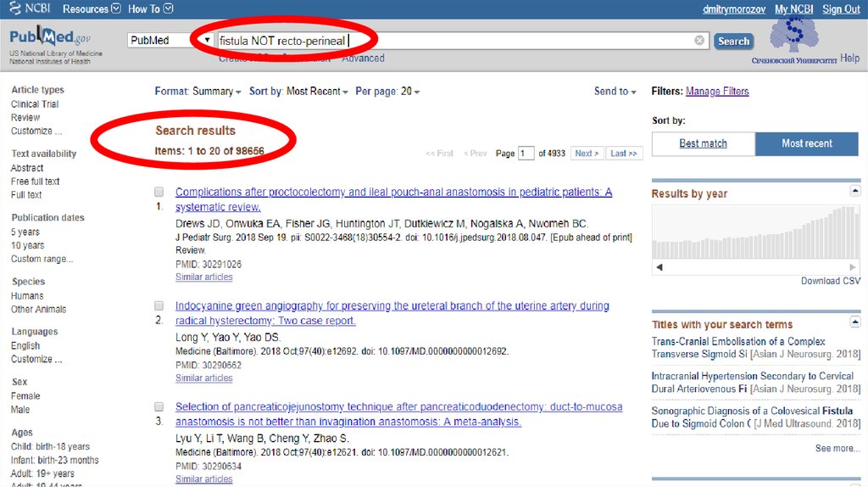868x487 pixels.
Task: Click the page number input field
Action: coord(526,154)
